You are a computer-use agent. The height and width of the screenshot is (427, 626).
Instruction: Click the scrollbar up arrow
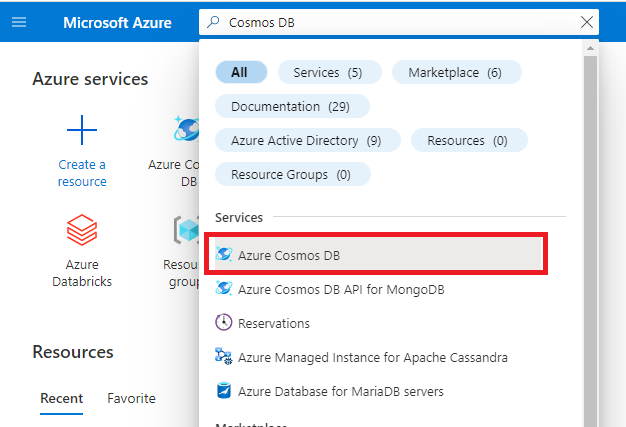click(590, 48)
